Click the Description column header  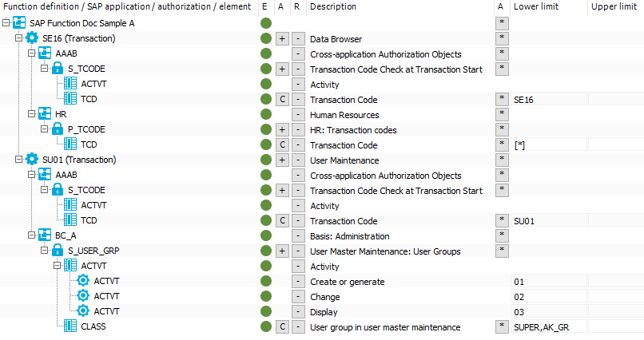(x=333, y=6)
